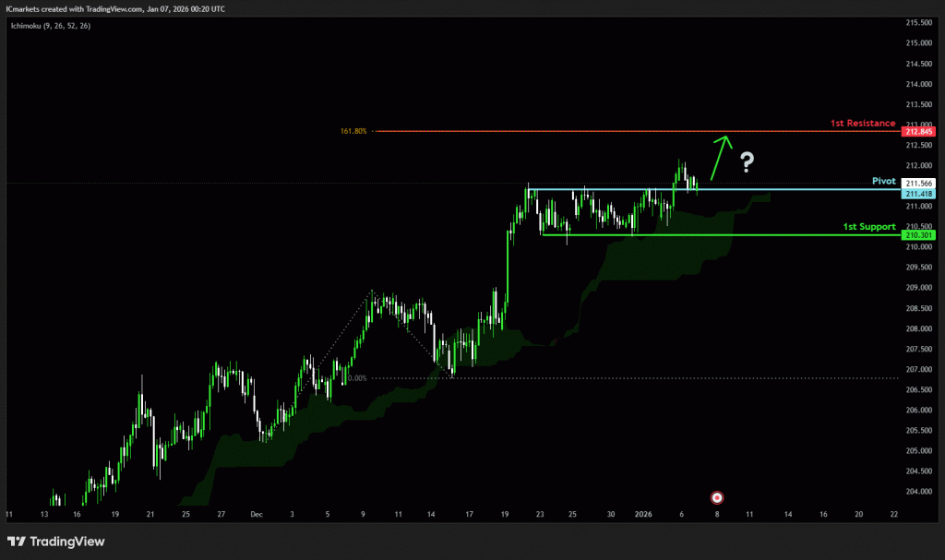The width and height of the screenshot is (945, 560).
Task: Click the red event marker near Jan 8
Action: (717, 496)
